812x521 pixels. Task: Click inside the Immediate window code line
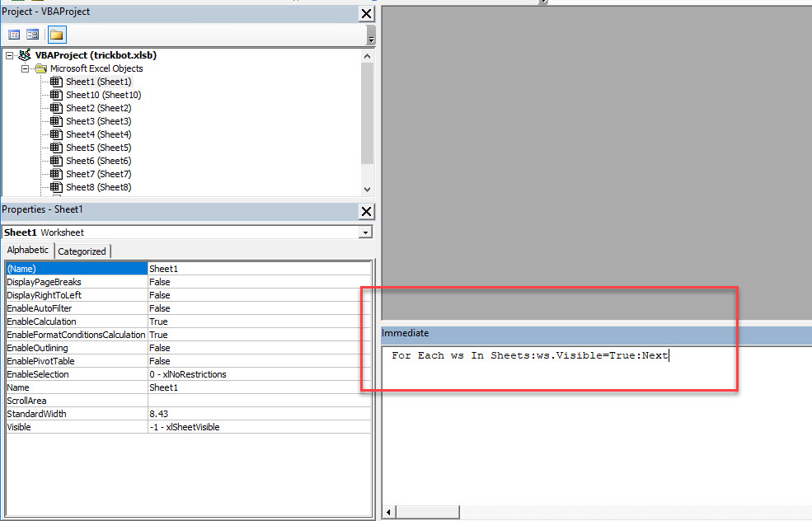click(x=529, y=356)
